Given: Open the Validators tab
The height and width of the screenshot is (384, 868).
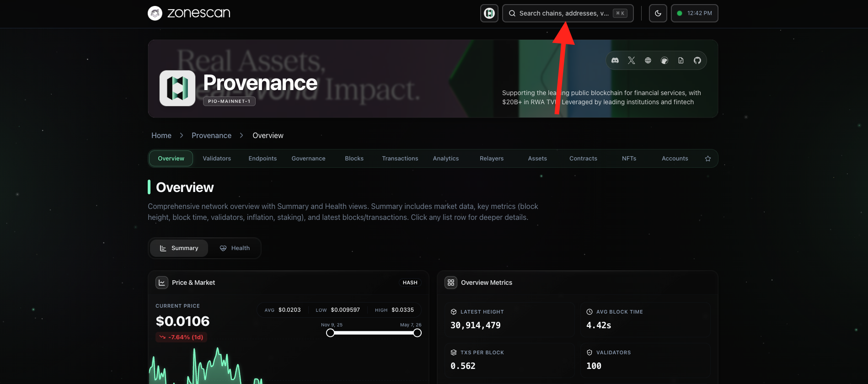Looking at the screenshot, I should 217,159.
